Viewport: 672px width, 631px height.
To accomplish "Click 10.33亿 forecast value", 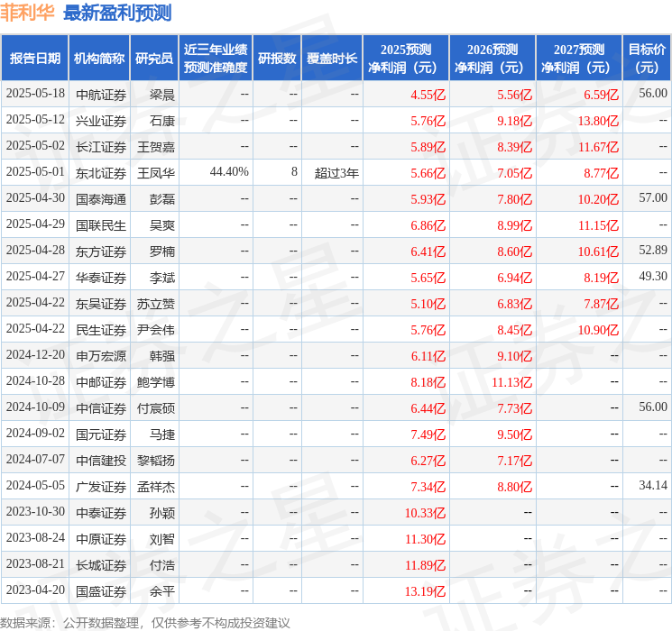I will [425, 513].
